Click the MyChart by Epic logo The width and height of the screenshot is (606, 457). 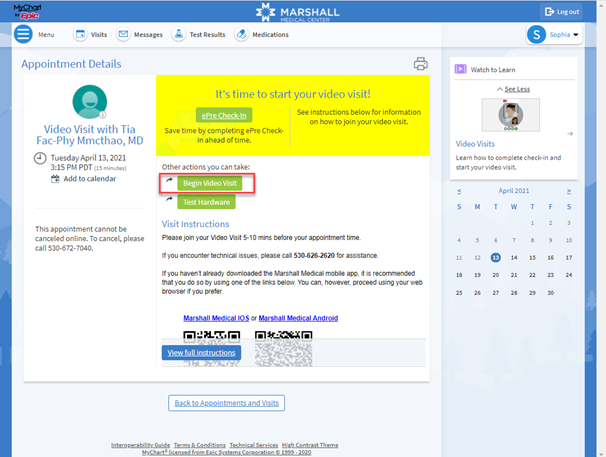(27, 11)
